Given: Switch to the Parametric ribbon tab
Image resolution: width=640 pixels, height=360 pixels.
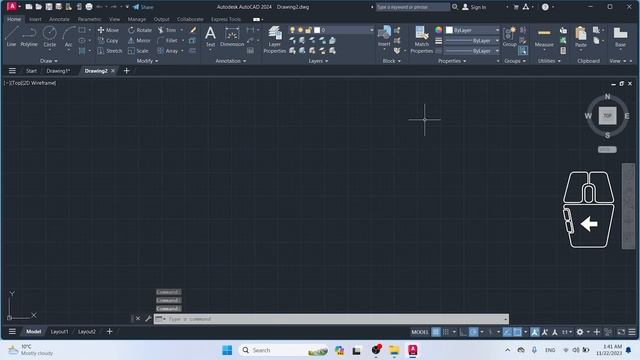Looking at the screenshot, I should 89,19.
